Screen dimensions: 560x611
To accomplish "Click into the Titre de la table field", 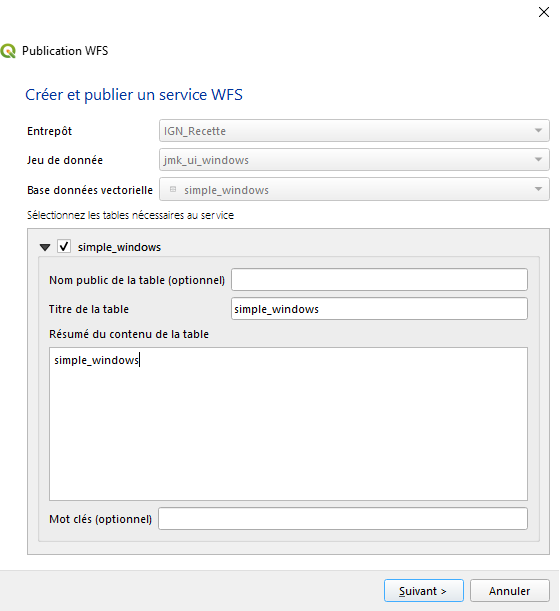I will (x=379, y=309).
